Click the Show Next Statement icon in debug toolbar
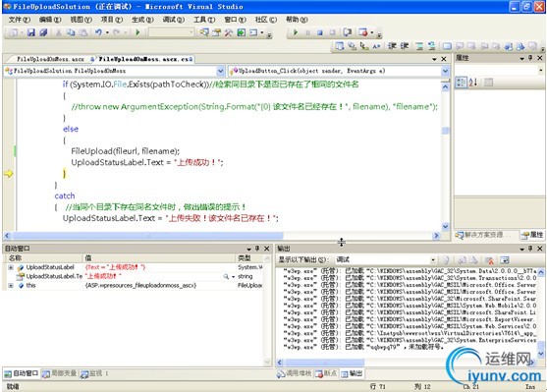The image size is (547, 392). (x=347, y=32)
